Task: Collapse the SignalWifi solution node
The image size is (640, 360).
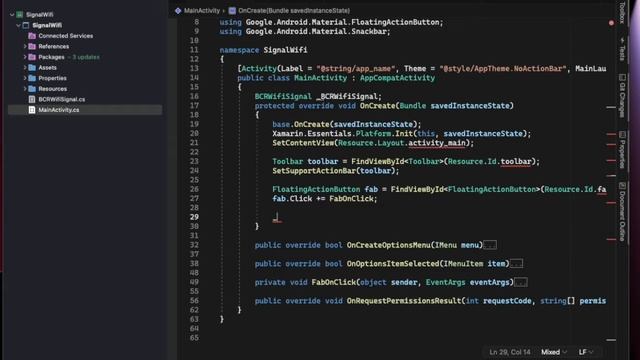Action: tap(12, 15)
